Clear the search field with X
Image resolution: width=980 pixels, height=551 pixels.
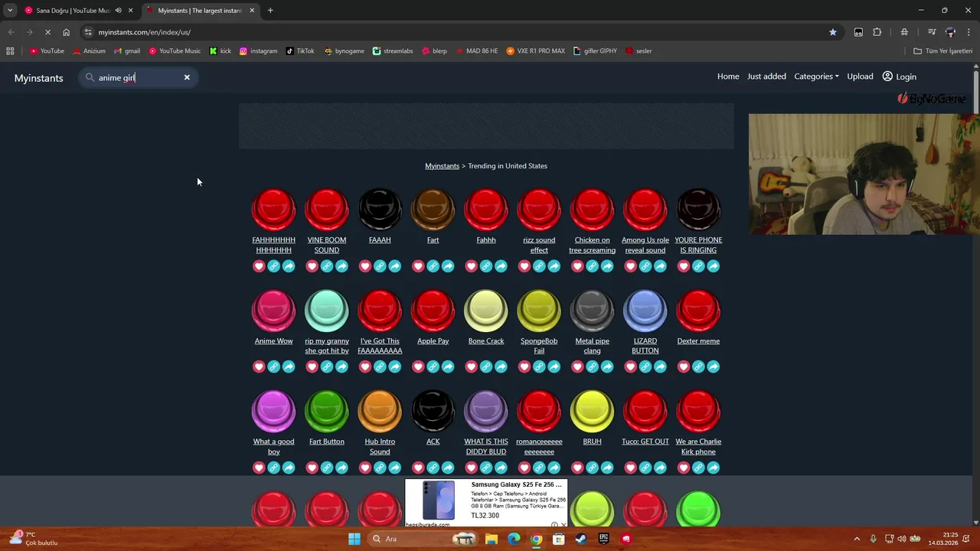(187, 77)
